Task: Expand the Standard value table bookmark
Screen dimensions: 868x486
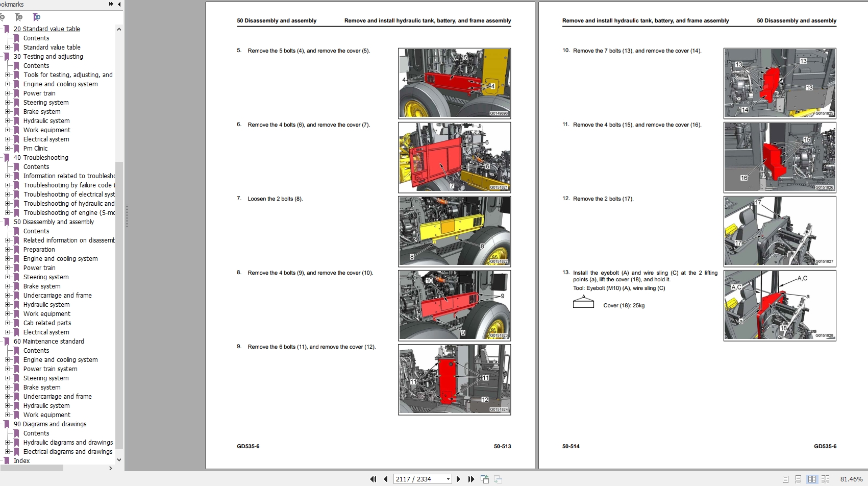Action: (x=7, y=47)
